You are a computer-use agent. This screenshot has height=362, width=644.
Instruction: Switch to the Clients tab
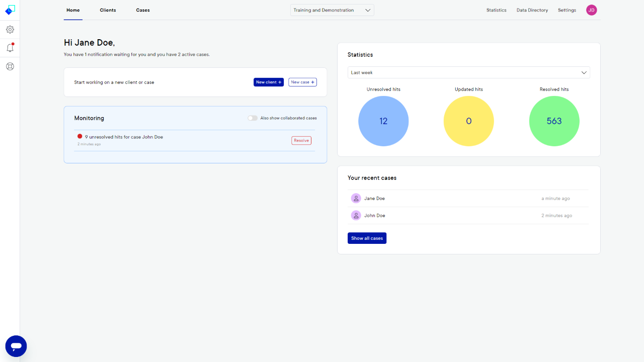tap(108, 10)
